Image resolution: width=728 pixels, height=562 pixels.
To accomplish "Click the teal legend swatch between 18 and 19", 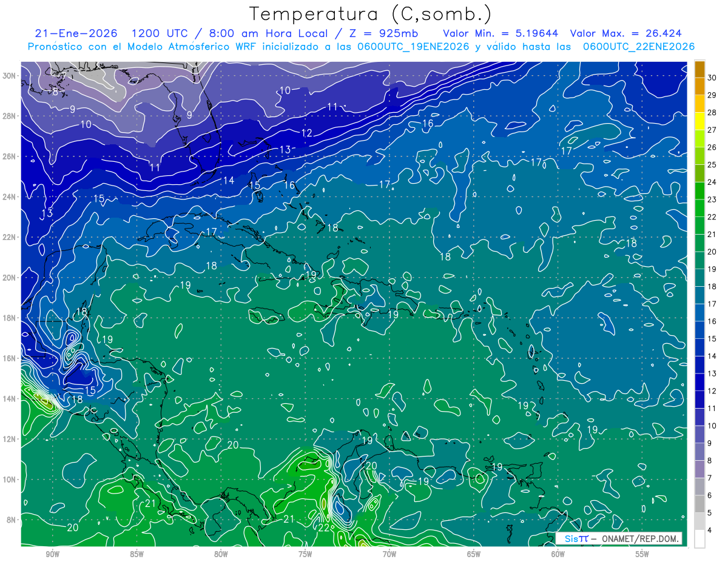I will [699, 278].
